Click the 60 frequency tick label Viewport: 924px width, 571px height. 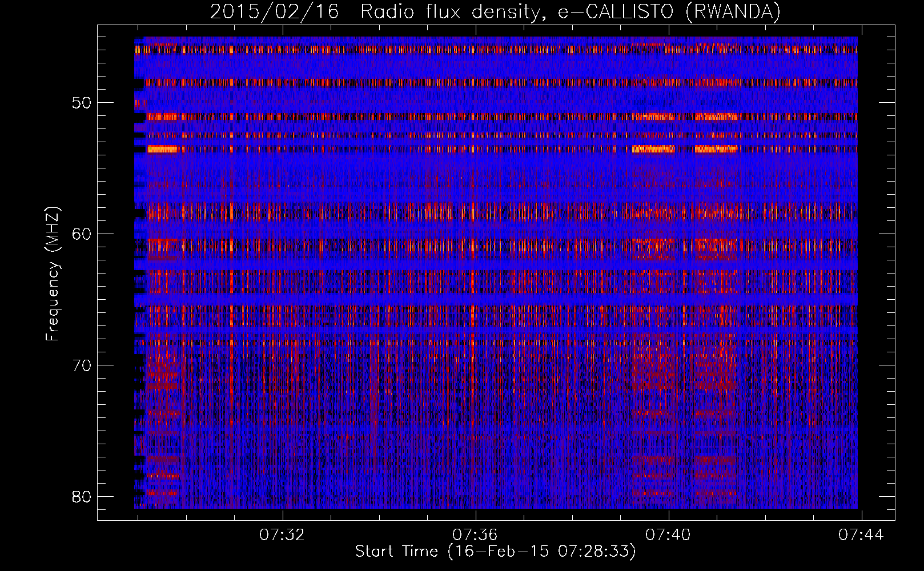[82, 234]
